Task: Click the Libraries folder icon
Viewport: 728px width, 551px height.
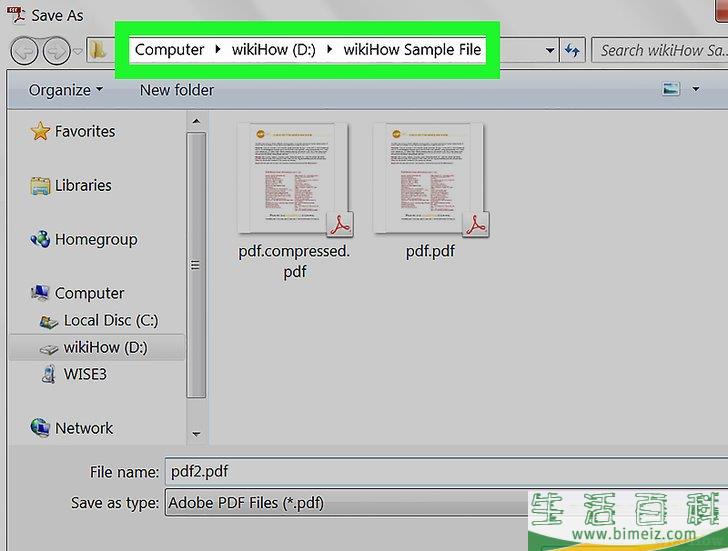Action: pos(40,186)
